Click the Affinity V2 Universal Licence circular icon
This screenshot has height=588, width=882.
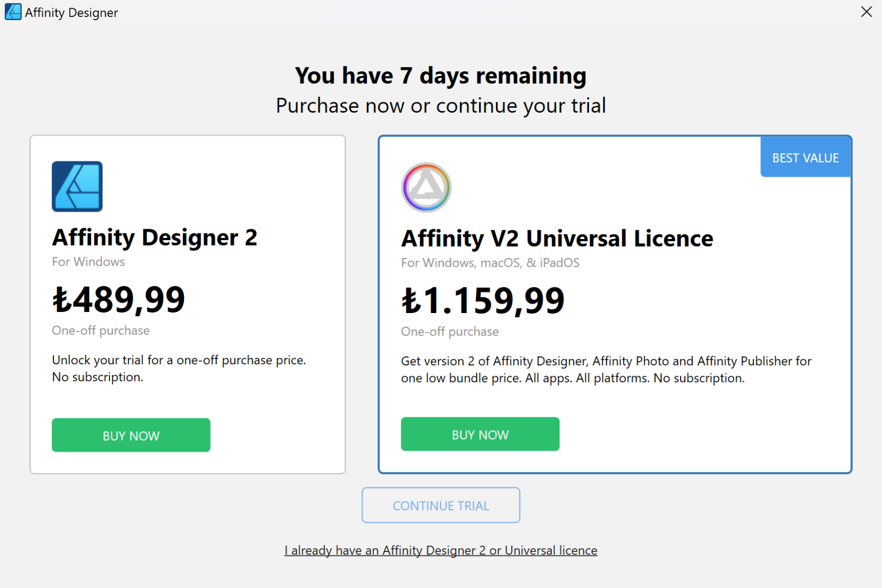click(x=426, y=187)
